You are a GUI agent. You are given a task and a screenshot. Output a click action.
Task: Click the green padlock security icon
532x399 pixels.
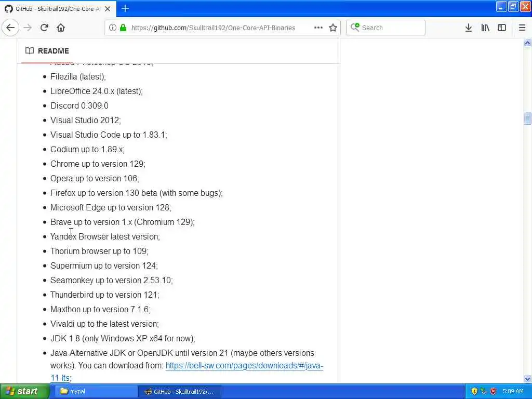(x=123, y=28)
